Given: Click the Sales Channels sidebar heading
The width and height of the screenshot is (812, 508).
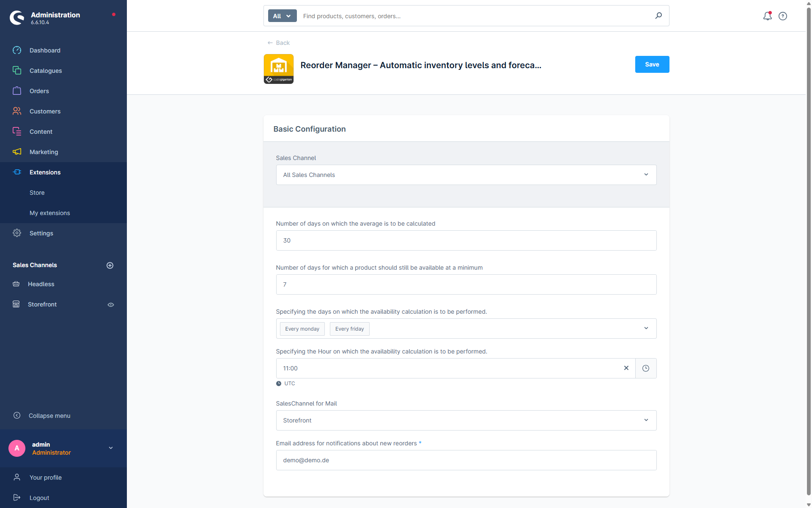Looking at the screenshot, I should [35, 265].
